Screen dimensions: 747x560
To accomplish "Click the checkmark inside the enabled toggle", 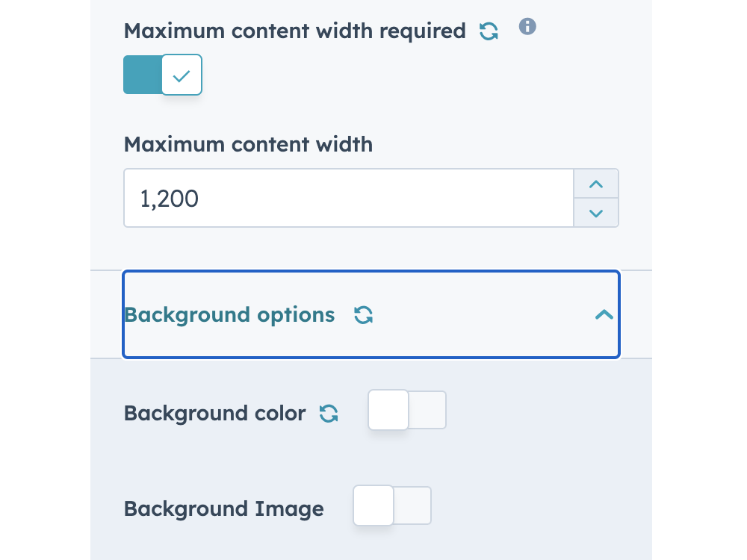I will click(182, 74).
